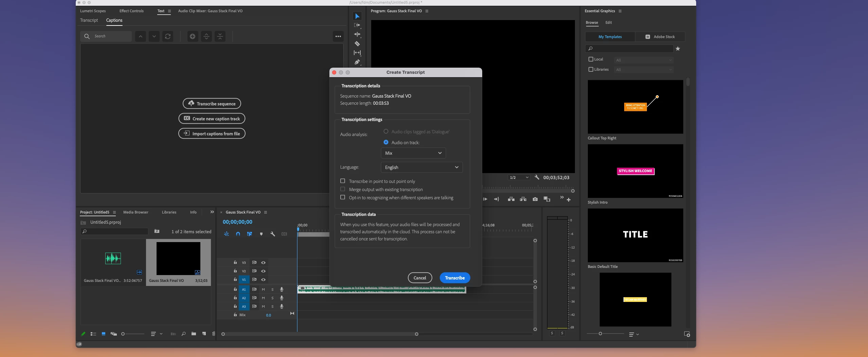Add a marker in the timeline
Viewport: 868px width, 357px height.
(x=261, y=234)
